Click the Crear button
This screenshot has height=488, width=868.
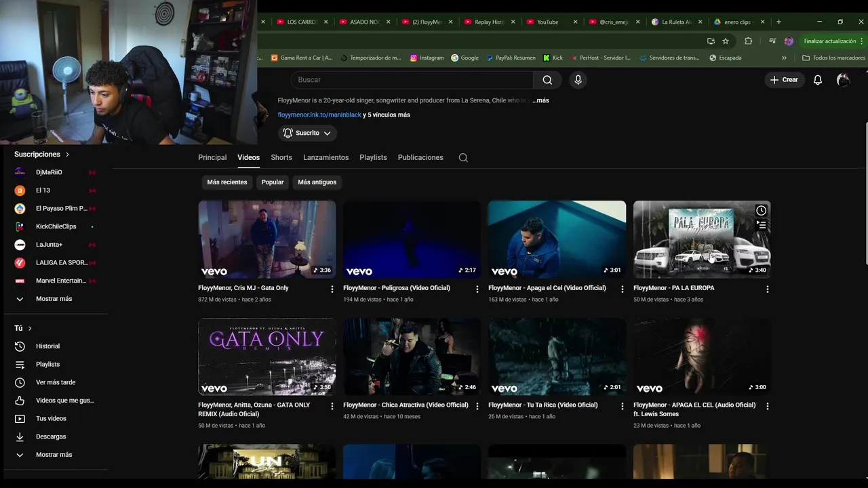784,80
